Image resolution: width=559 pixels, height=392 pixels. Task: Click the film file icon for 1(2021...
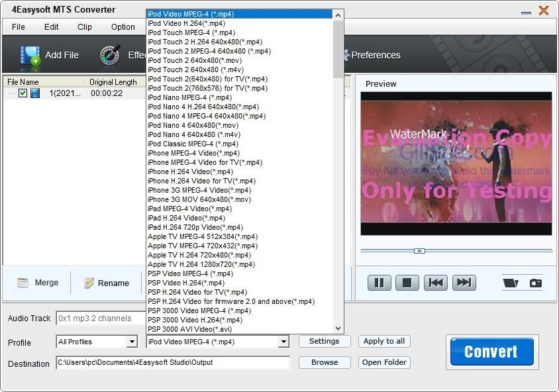35,93
